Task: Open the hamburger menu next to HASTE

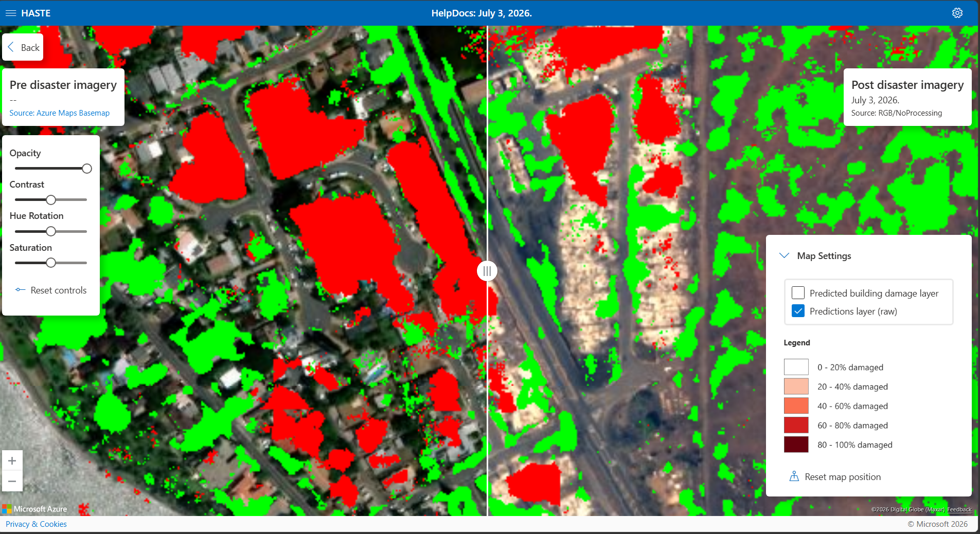Action: (x=11, y=13)
